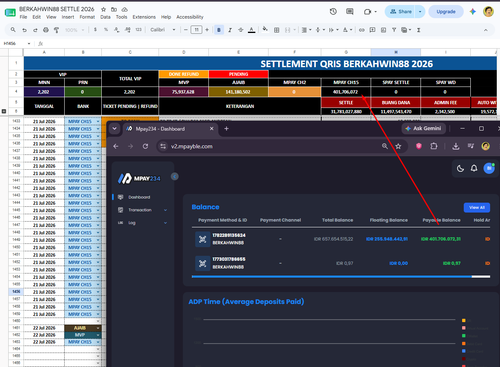
Task: Open the Format menu in Sheets
Action: 87,17
